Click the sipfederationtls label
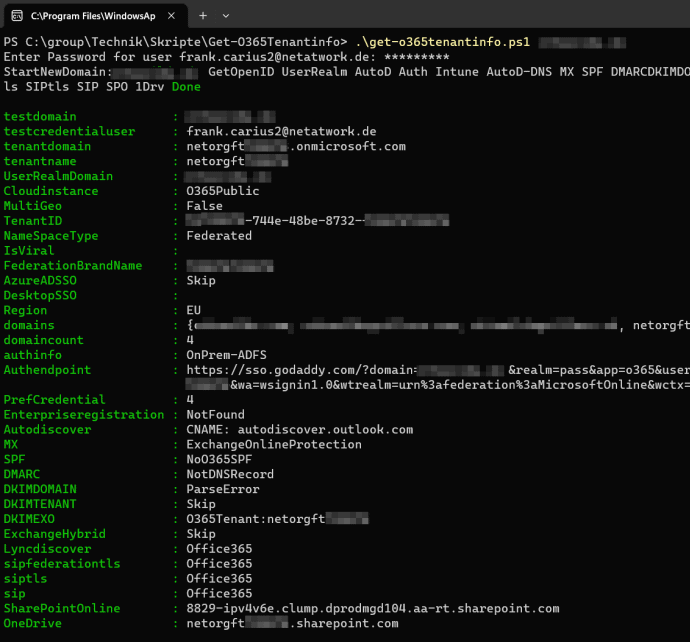The width and height of the screenshot is (690, 642). (62, 564)
